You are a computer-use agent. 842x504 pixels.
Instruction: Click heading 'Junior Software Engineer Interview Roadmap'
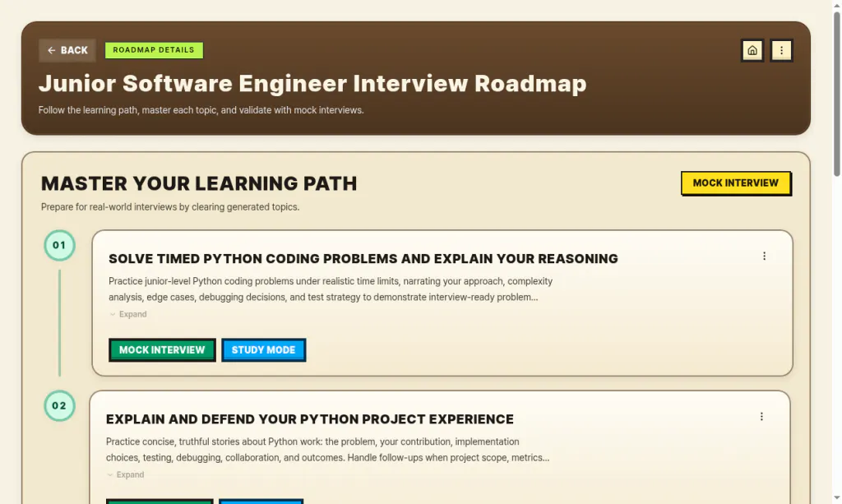pyautogui.click(x=312, y=84)
